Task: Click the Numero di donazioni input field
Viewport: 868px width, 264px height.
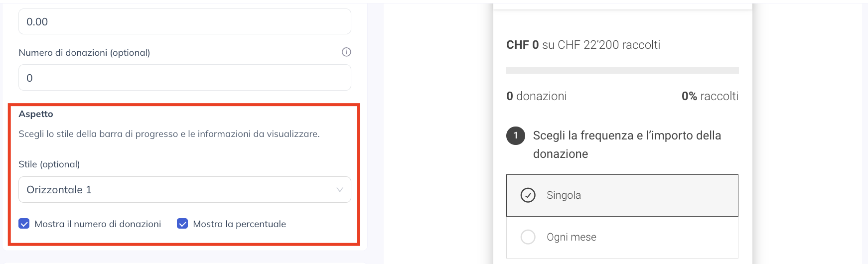Action: [x=185, y=78]
